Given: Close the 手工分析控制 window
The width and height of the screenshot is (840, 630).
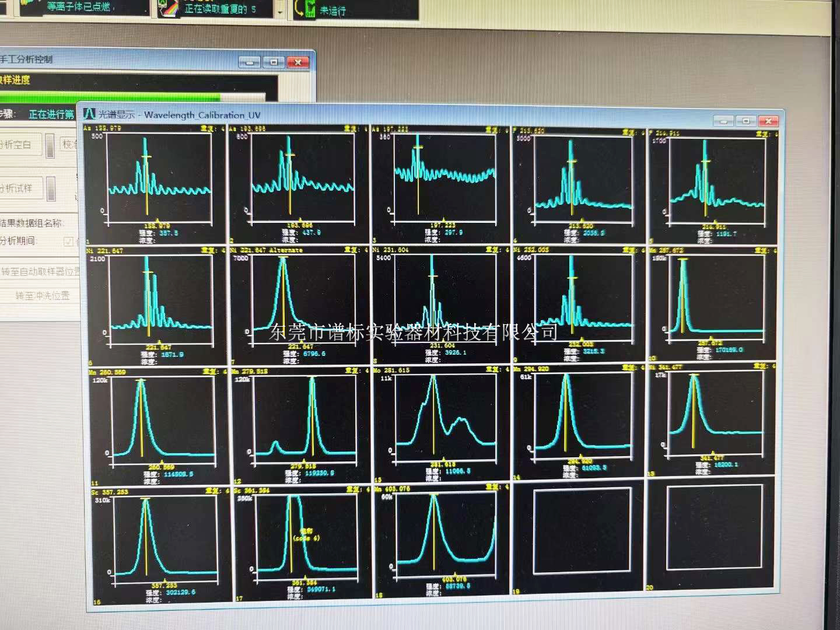Looking at the screenshot, I should pos(298,62).
